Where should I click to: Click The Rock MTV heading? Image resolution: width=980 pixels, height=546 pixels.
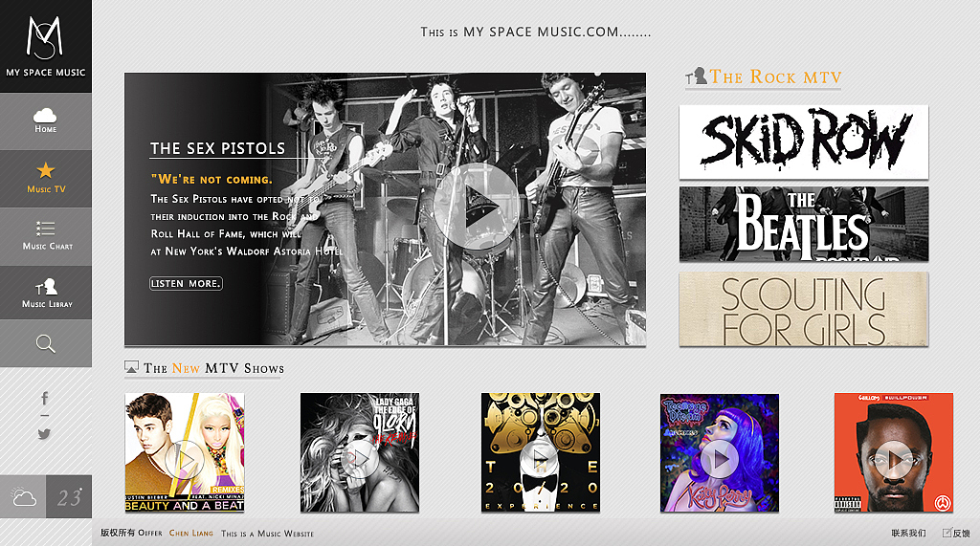tap(775, 76)
